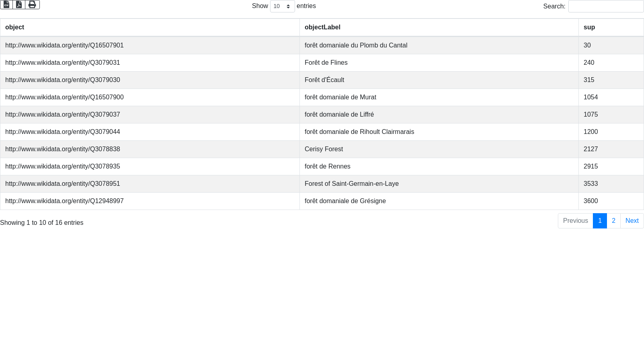Viewport: 644px width, 362px height.
Task: Click the Previous pagination button
Action: (x=575, y=221)
